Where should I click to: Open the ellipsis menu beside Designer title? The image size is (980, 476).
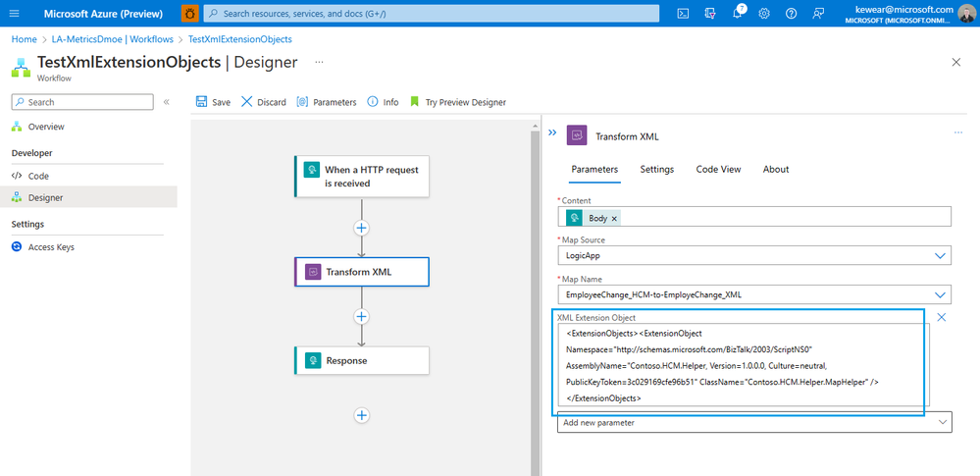point(320,62)
